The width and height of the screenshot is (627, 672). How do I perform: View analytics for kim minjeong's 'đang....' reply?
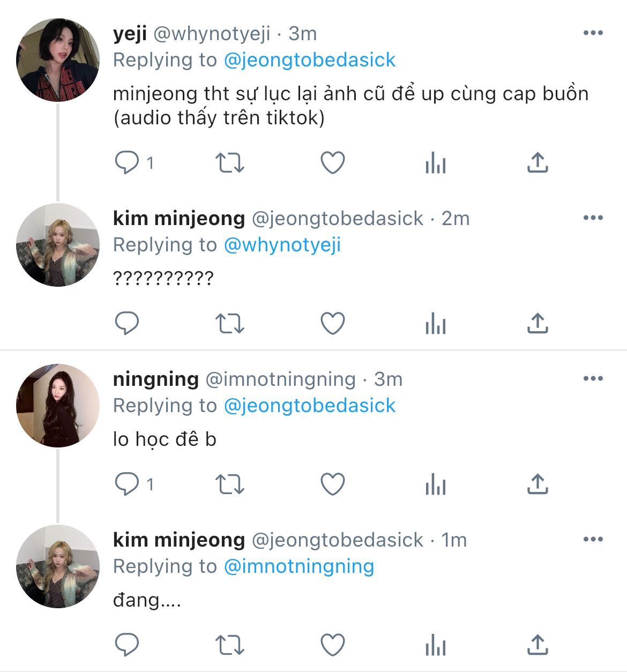click(435, 645)
